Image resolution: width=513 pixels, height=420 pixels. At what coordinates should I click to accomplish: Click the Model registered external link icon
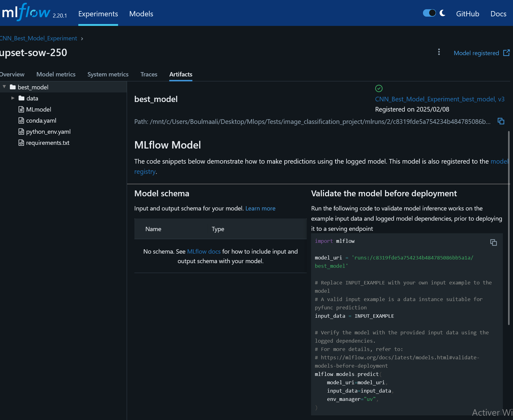point(506,53)
